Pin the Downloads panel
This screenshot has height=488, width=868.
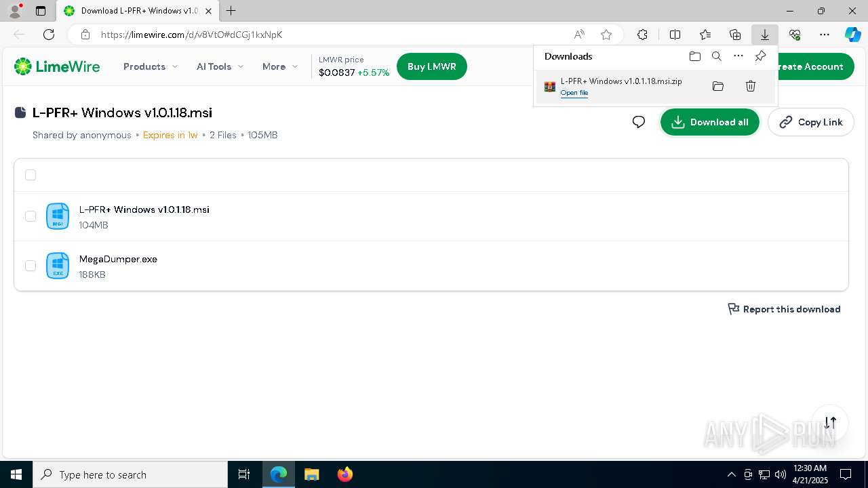tap(760, 56)
